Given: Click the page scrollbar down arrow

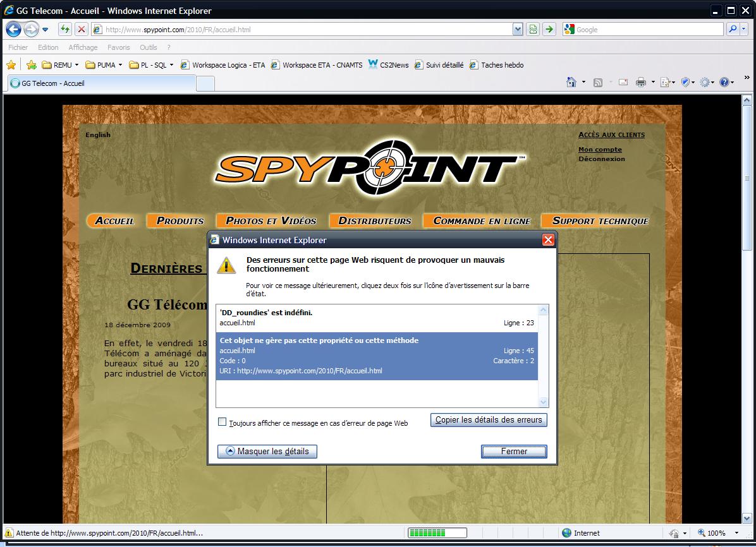Looking at the screenshot, I should pyautogui.click(x=747, y=519).
